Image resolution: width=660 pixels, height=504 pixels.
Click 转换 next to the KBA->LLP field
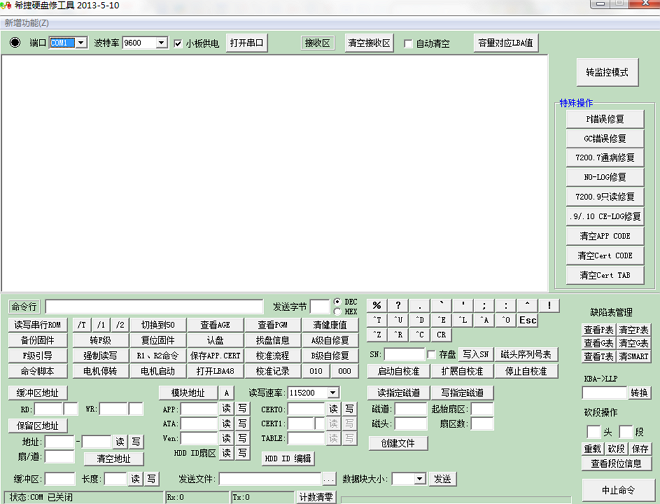(639, 393)
